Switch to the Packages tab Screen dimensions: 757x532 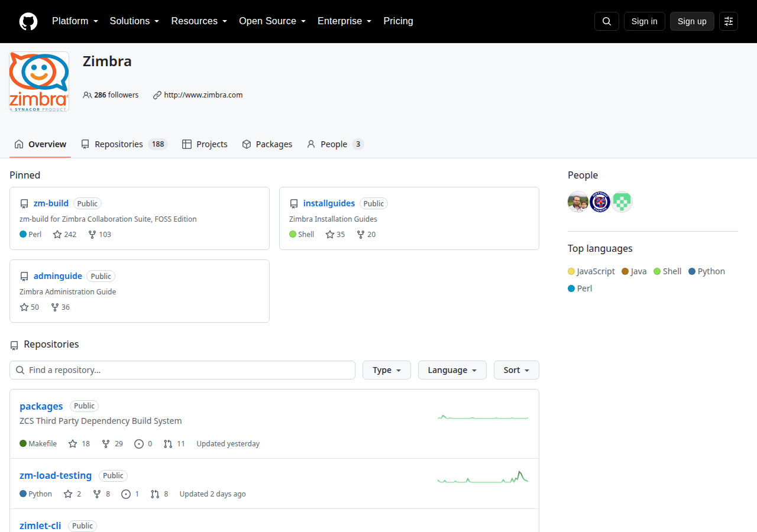point(267,144)
